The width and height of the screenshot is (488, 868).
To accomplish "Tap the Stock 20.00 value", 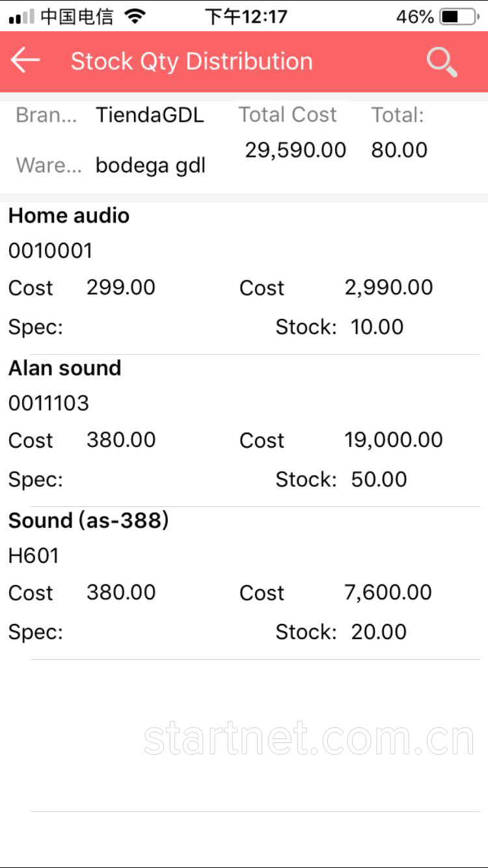I will tap(379, 631).
